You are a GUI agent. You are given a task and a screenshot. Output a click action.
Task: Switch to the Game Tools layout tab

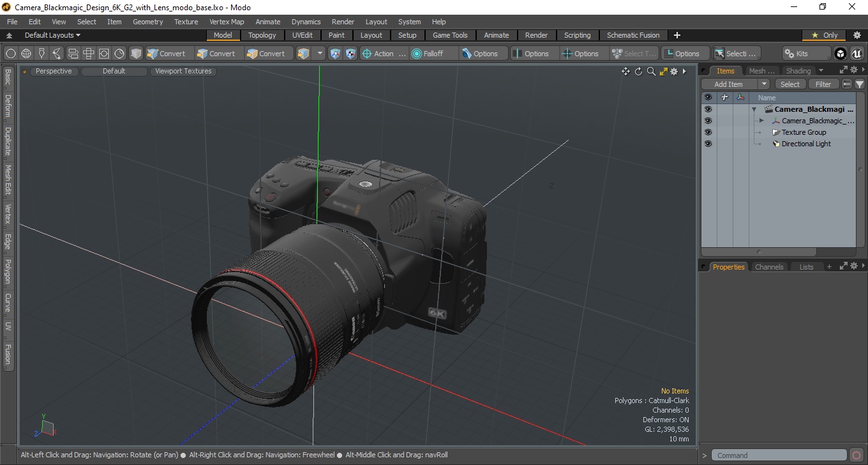[x=450, y=35]
